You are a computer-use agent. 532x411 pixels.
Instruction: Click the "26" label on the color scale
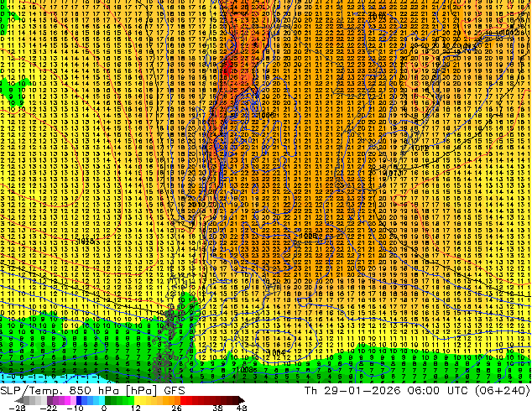(x=176, y=408)
